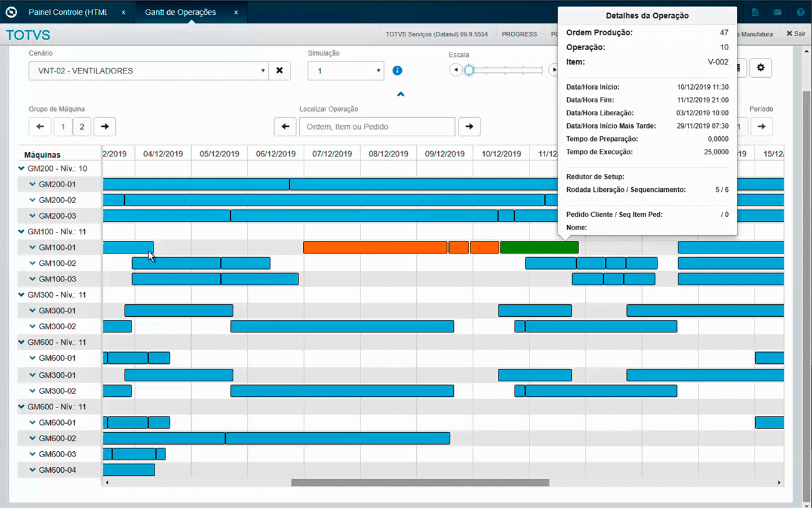
Task: Switch to the Painel Controle tab
Action: [x=67, y=12]
